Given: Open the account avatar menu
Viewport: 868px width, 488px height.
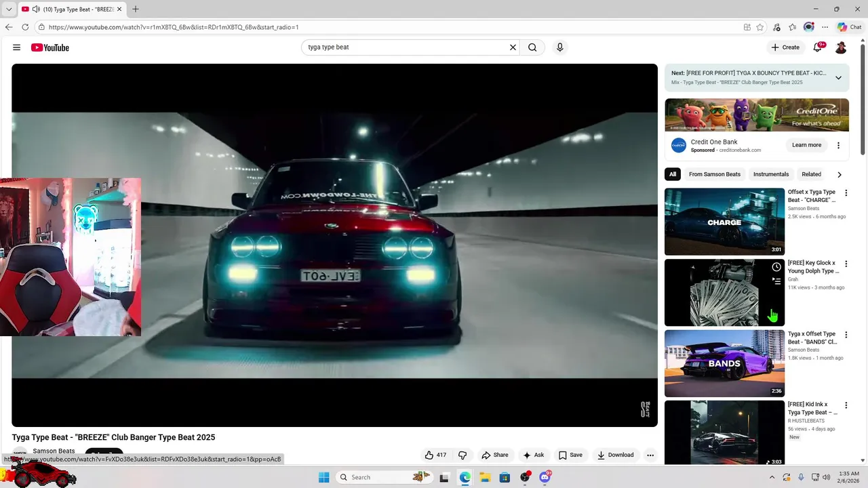Looking at the screenshot, I should tap(841, 47).
